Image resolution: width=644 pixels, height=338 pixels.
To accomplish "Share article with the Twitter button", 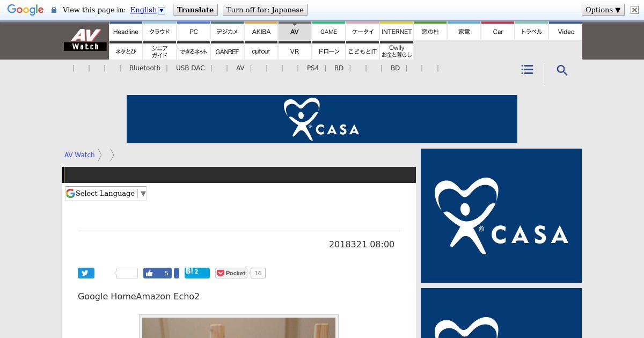I will click(86, 273).
